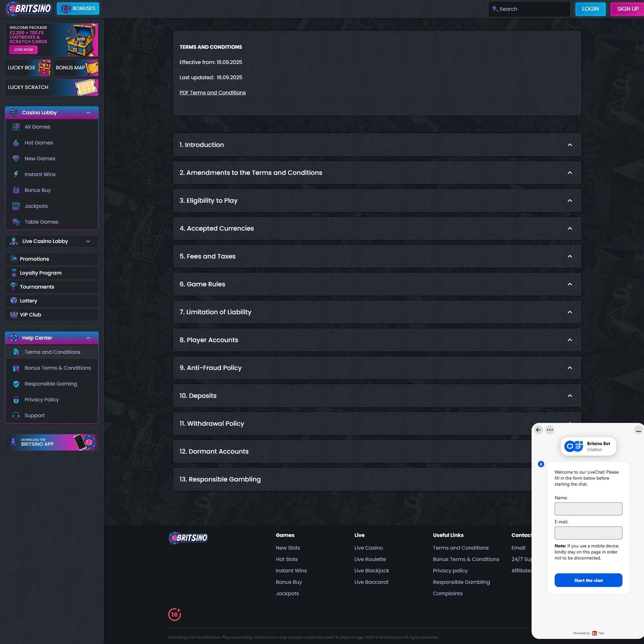This screenshot has width=644, height=644.
Task: Open the BONUSES button in header
Action: point(78,8)
